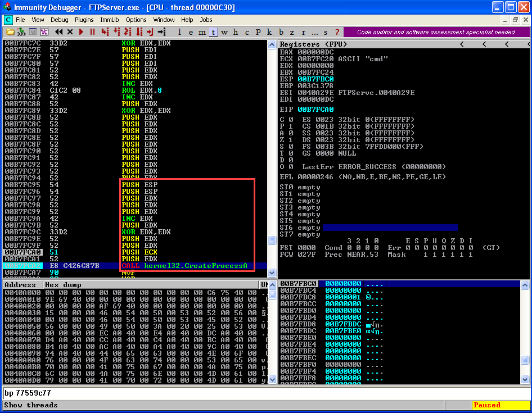Open Handles with 'h' toolbar button
This screenshot has height=413, width=532.
236,32
